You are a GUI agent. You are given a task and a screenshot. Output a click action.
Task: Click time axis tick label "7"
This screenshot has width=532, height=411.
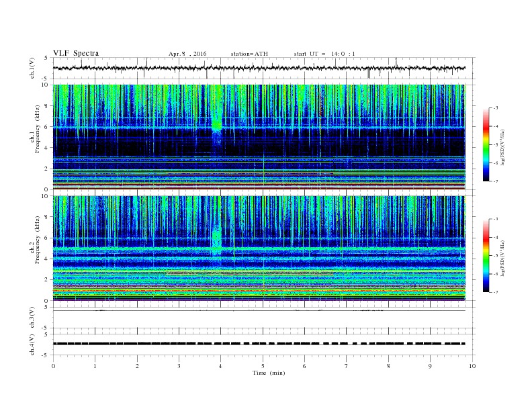[x=347, y=366]
